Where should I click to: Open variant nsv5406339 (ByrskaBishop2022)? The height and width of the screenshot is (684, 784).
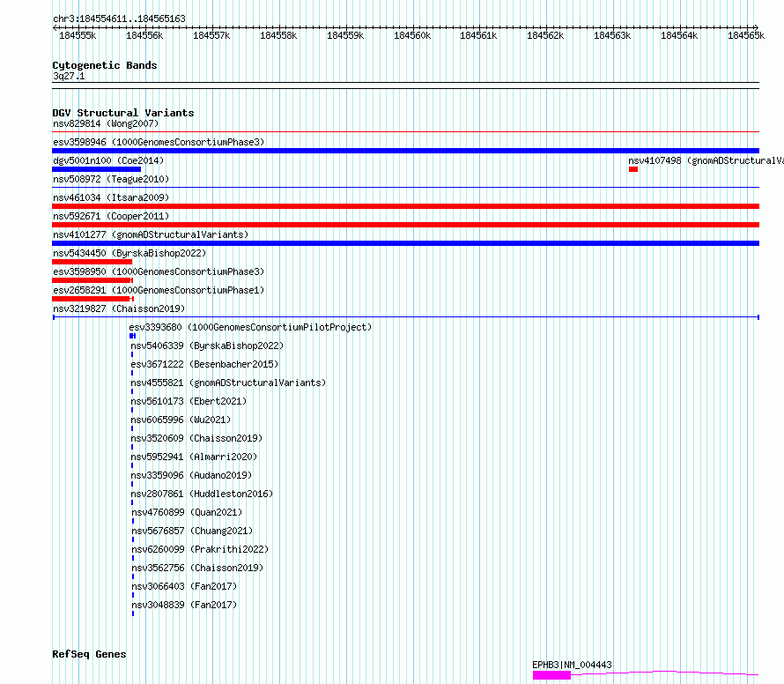[207, 346]
